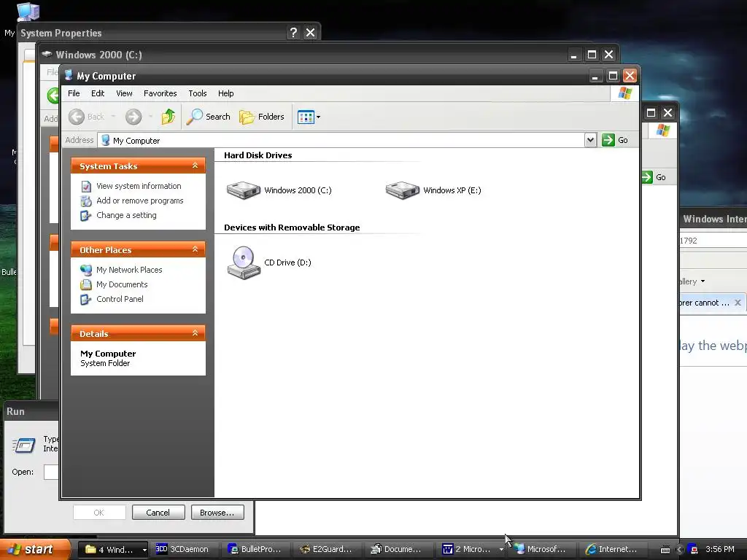Open the Help menu
Image resolution: width=747 pixels, height=560 pixels.
pos(226,93)
